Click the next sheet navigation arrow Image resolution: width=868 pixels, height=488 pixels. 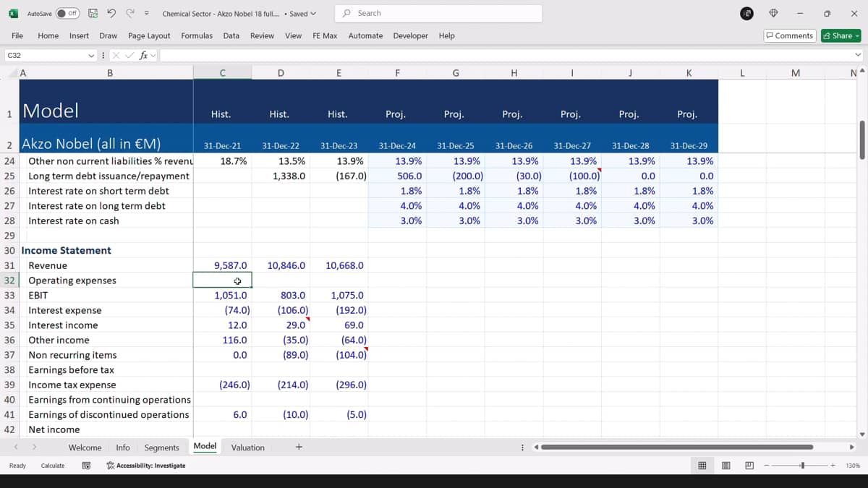[34, 448]
